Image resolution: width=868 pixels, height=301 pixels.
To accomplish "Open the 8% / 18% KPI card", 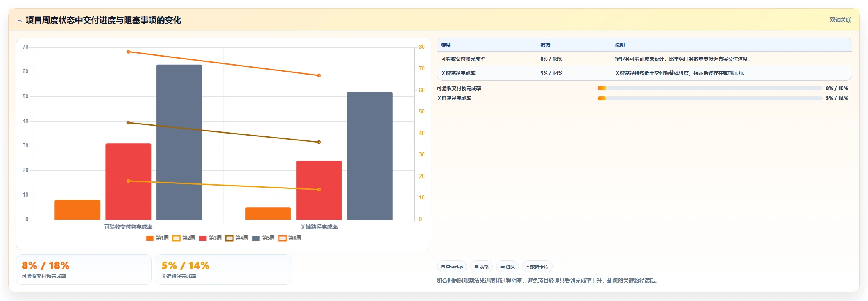I will [x=84, y=269].
